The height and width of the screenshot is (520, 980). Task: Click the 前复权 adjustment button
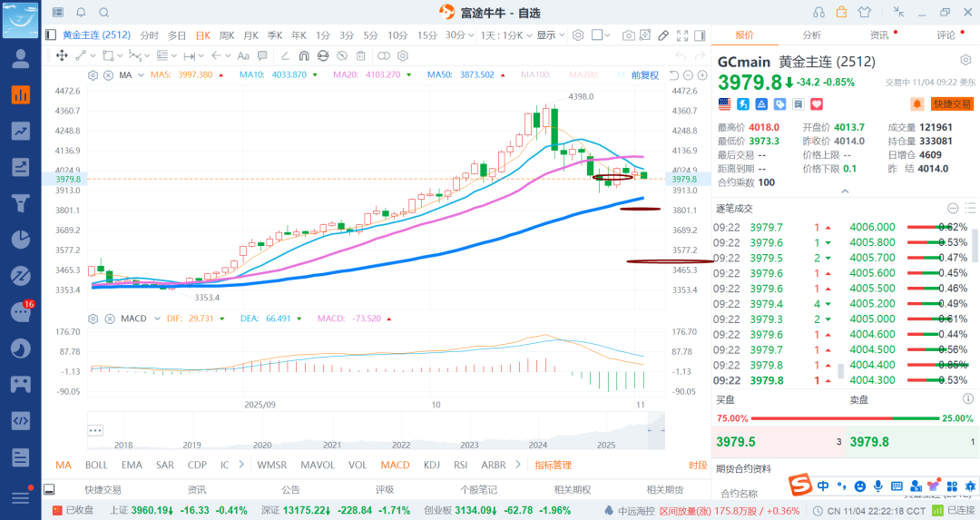[645, 75]
